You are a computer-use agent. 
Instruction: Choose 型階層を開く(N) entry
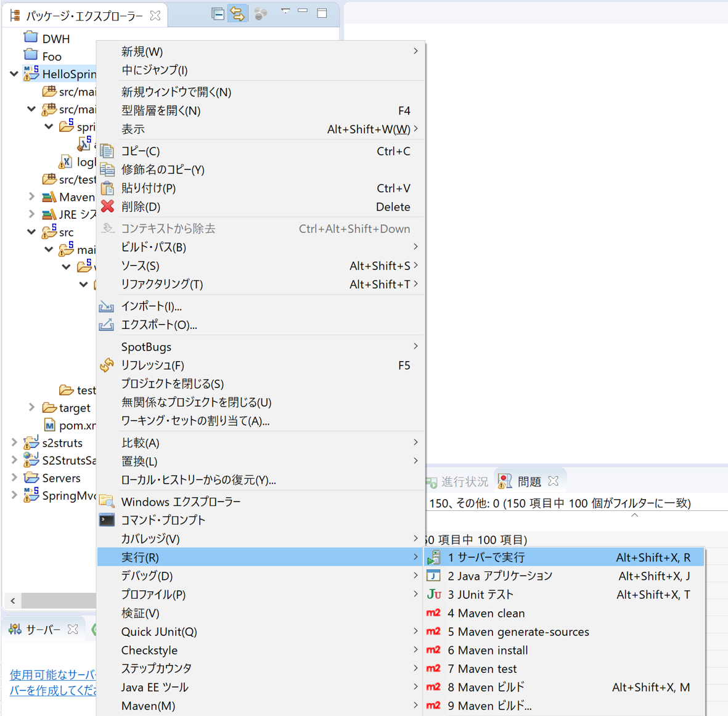click(x=261, y=110)
